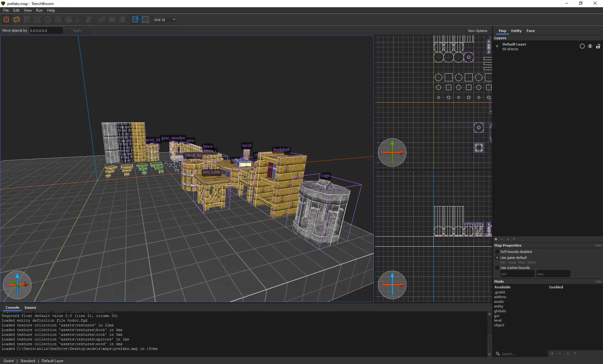
Task: Open the View Options dropdown
Action: point(477,31)
